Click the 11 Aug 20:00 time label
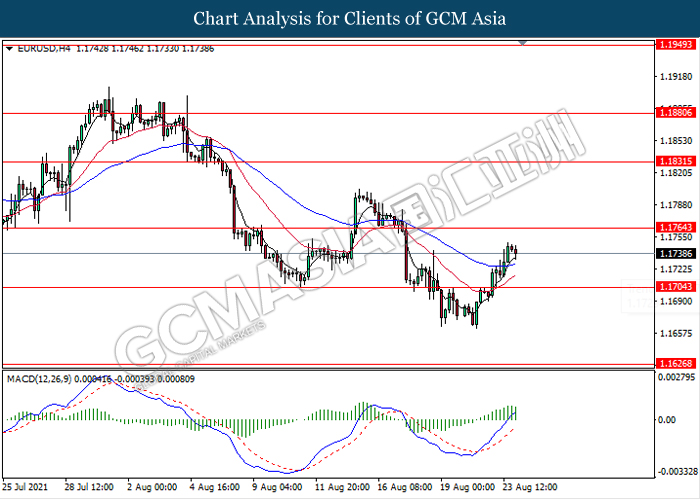700x500 pixels. tap(342, 487)
